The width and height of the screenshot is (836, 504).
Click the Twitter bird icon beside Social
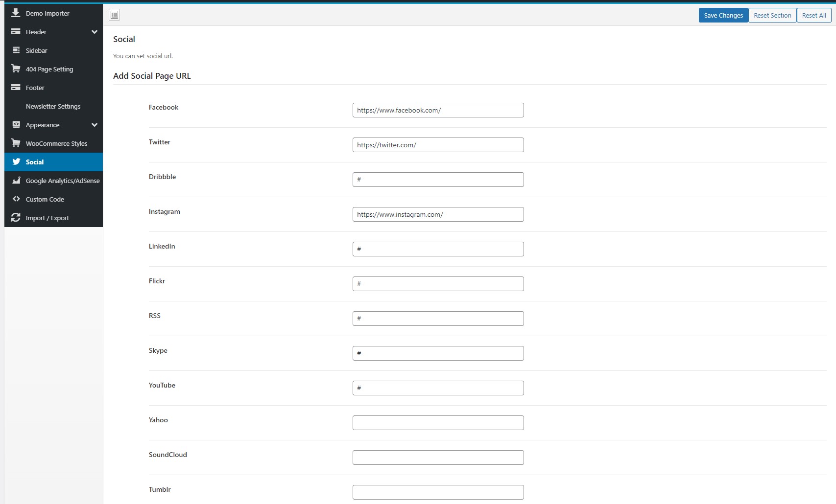[x=16, y=161]
